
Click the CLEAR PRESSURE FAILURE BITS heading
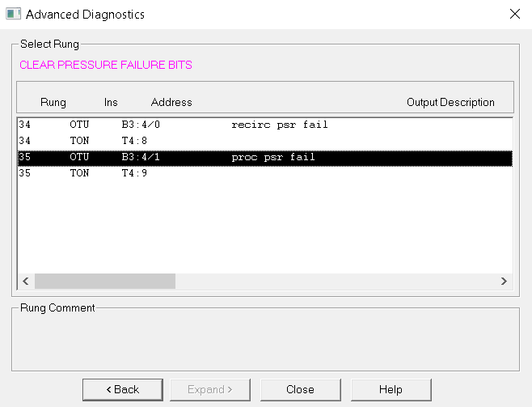[106, 65]
